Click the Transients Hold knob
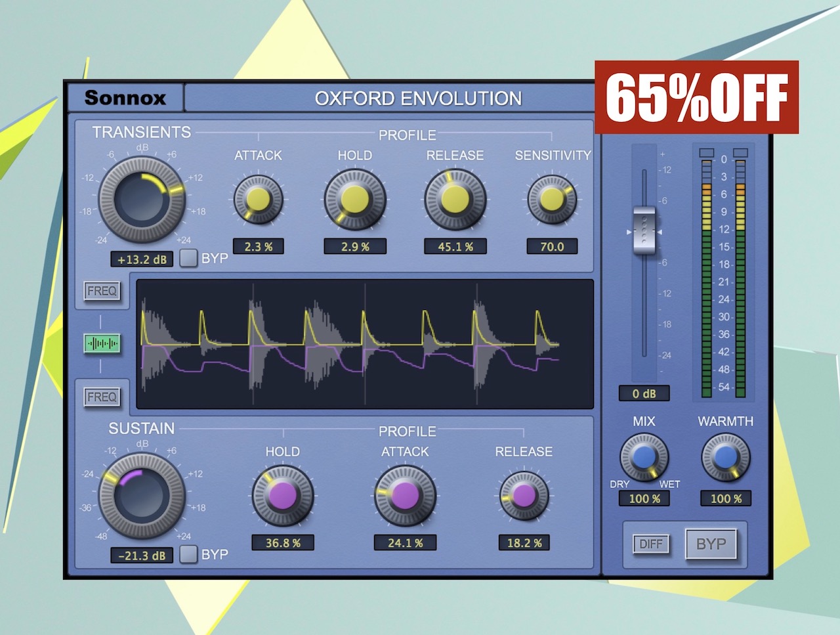840x635 pixels. tap(355, 199)
